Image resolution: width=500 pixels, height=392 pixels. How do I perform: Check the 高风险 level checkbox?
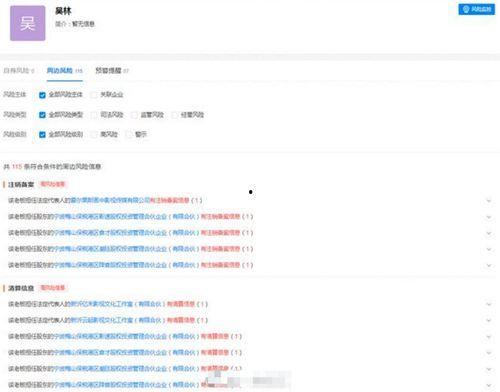tap(94, 135)
